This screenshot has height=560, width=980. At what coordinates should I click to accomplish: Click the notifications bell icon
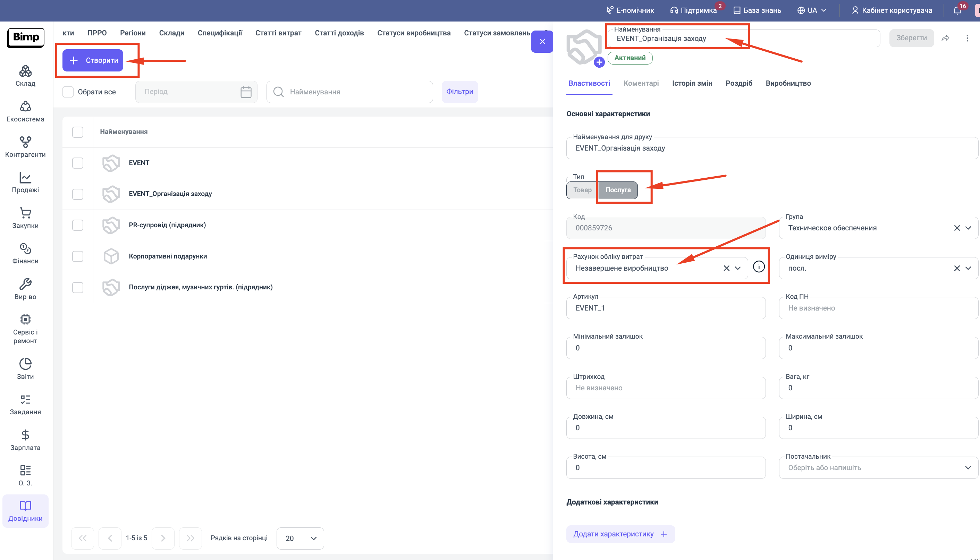click(957, 10)
